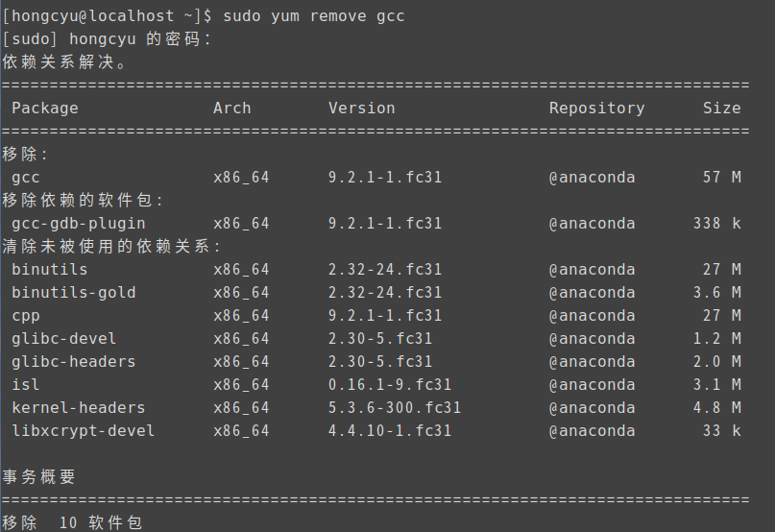775x532 pixels.
Task: Click the libxcrypt-devel package name
Action: 84,431
